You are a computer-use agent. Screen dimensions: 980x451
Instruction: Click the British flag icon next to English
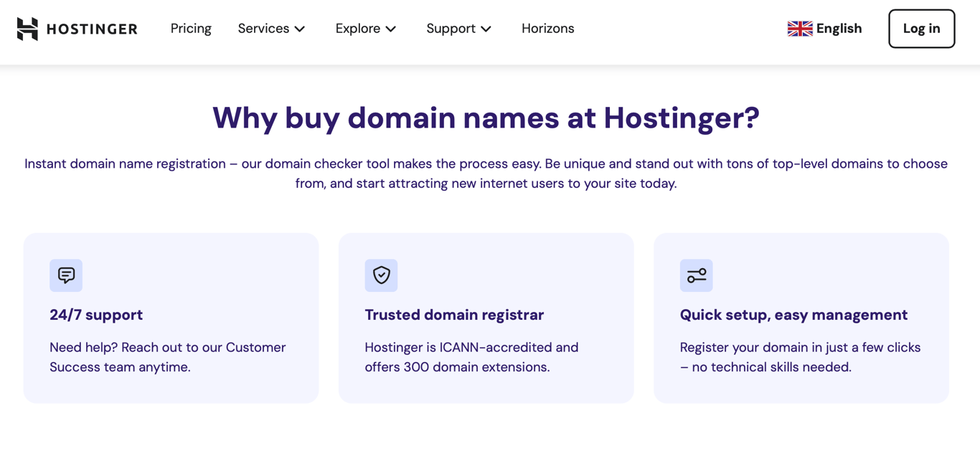coord(798,28)
